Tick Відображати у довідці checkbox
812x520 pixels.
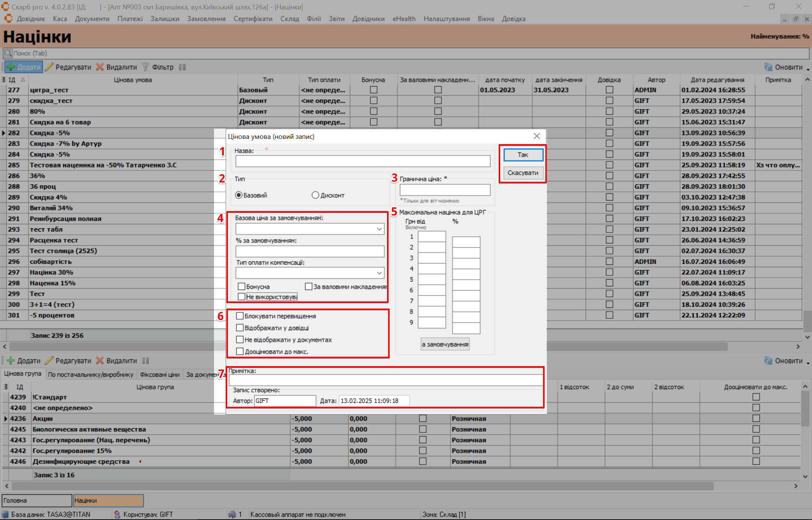click(x=240, y=328)
